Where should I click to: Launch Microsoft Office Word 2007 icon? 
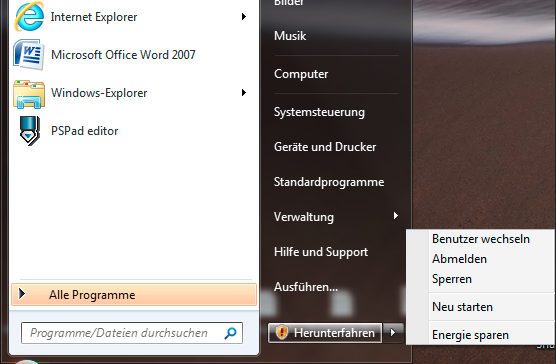[x=29, y=55]
